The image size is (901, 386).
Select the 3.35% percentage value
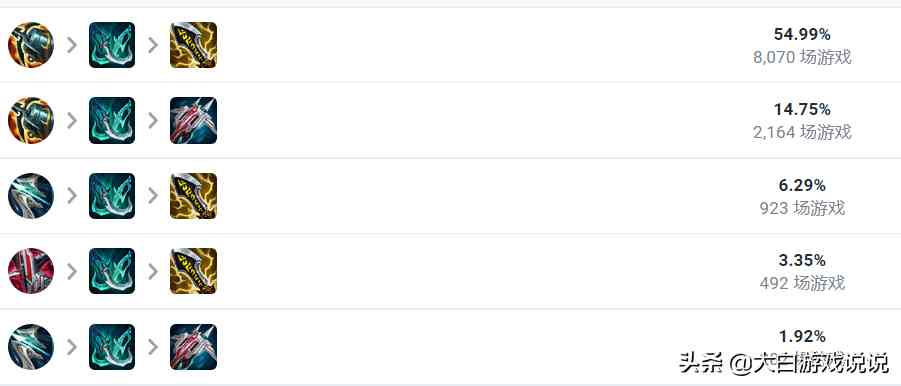pyautogui.click(x=802, y=261)
